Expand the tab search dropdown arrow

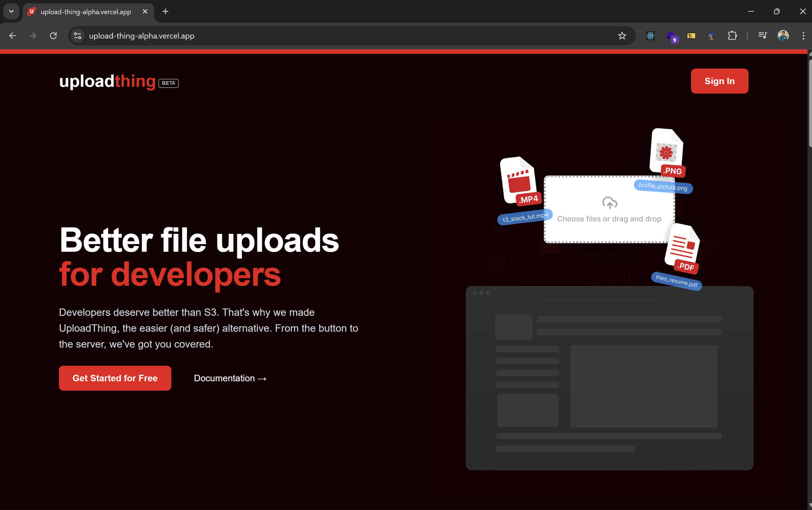pyautogui.click(x=11, y=11)
